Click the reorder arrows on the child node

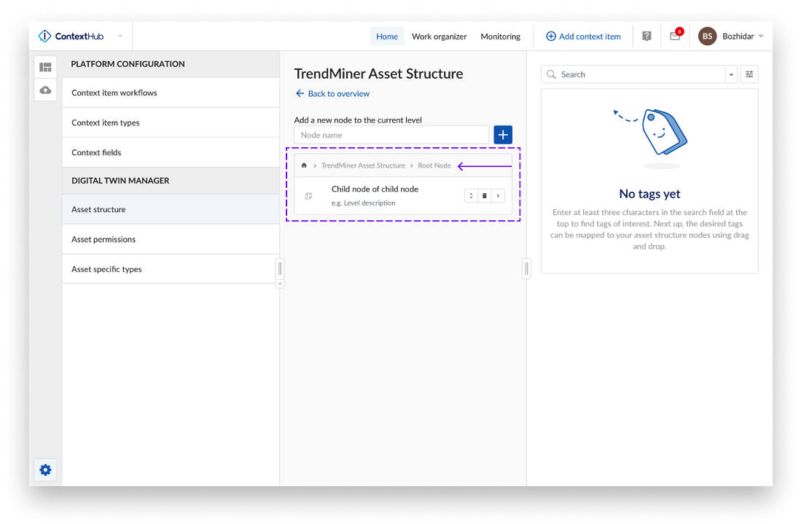(472, 196)
